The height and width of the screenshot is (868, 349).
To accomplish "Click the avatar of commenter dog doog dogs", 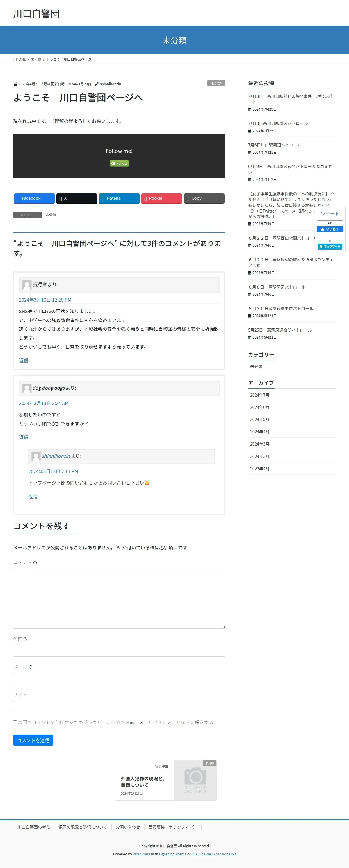I will [26, 388].
